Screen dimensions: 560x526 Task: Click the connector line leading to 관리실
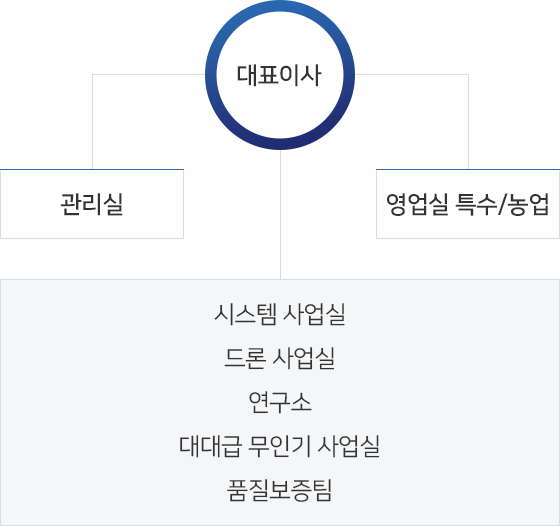92,121
